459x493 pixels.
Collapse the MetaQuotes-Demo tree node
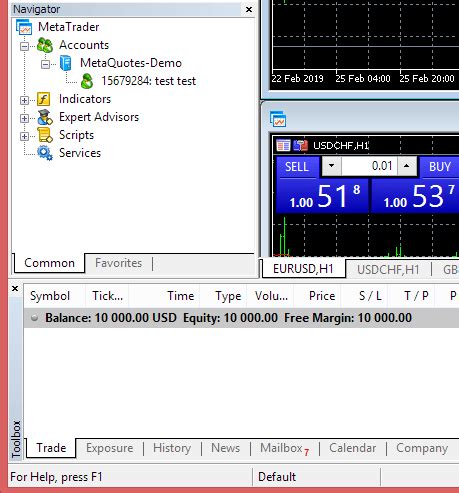tap(45, 64)
